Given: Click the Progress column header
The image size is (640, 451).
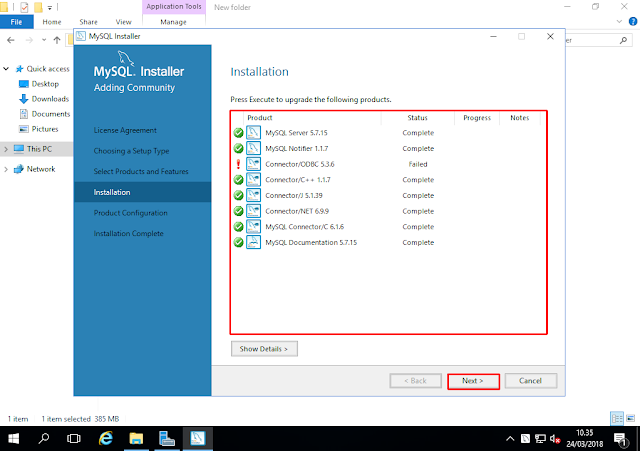Looking at the screenshot, I should click(477, 118).
